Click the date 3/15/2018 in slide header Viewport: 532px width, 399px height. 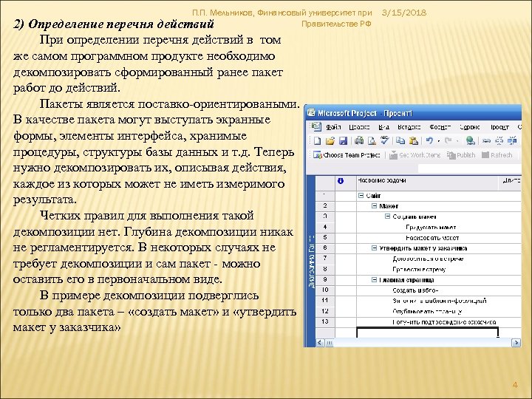[403, 13]
